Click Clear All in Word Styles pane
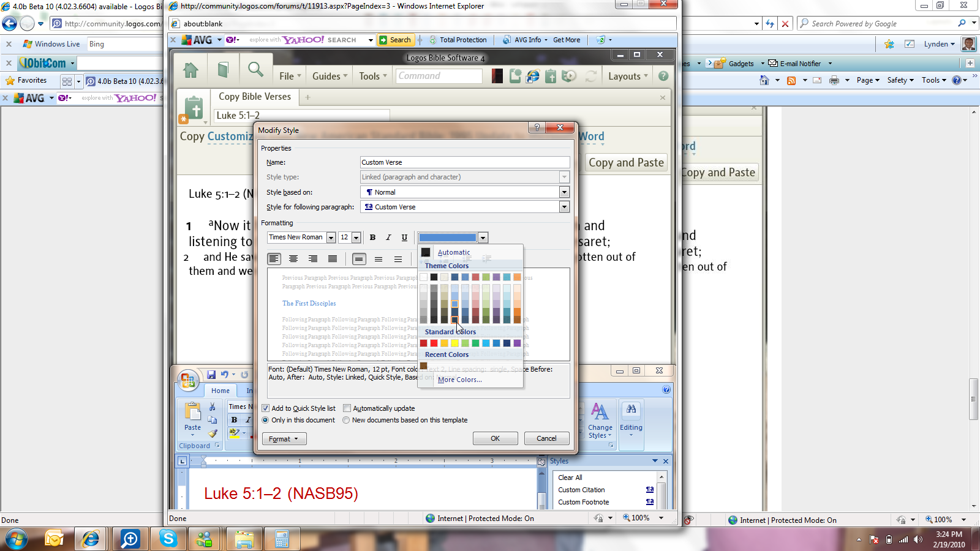 [x=570, y=478]
